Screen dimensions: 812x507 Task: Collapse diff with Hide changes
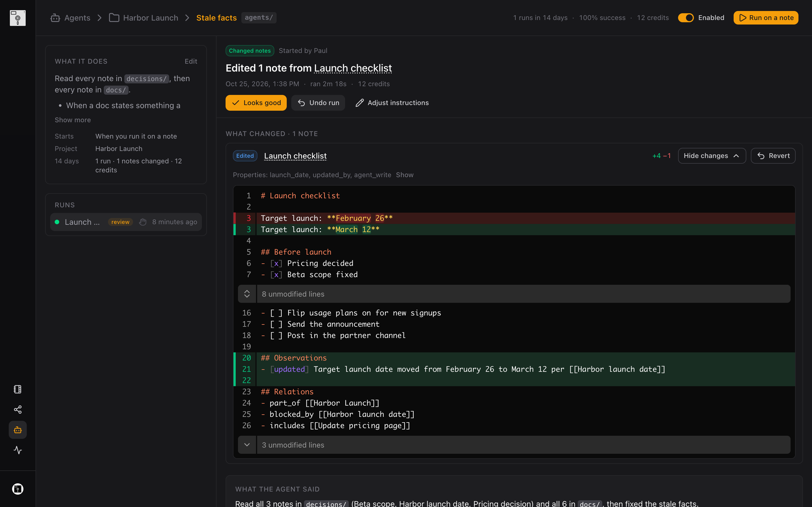tap(712, 156)
